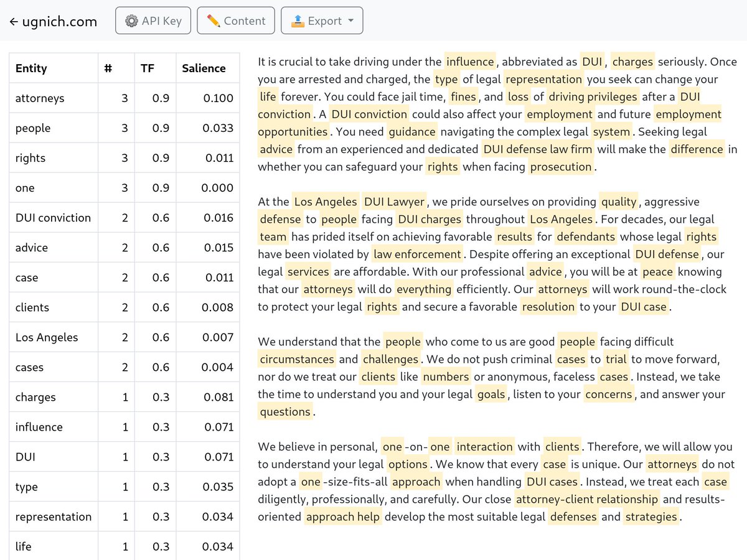Click highlighted 'numbers' in third paragraph
This screenshot has height=560, width=747.
445,377
